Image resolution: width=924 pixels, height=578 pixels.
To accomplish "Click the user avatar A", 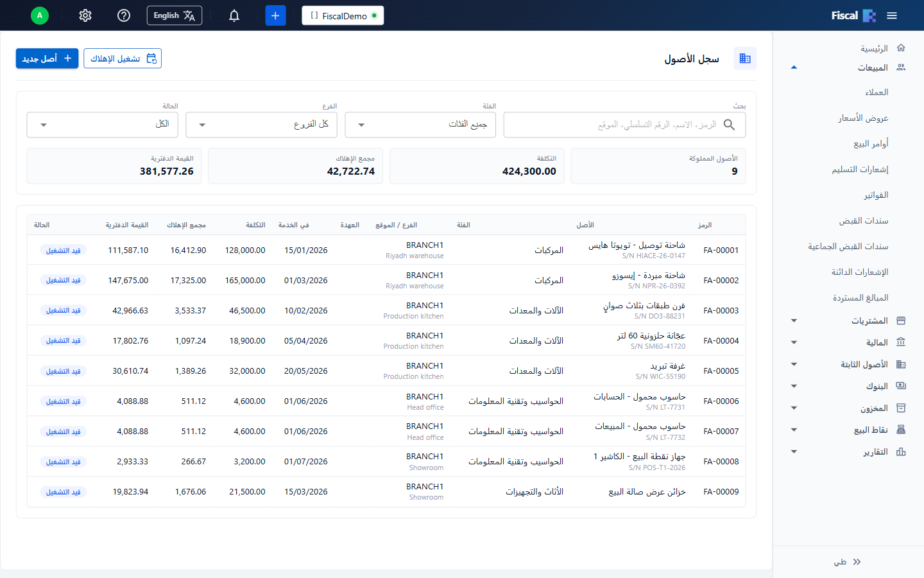I will pos(40,15).
